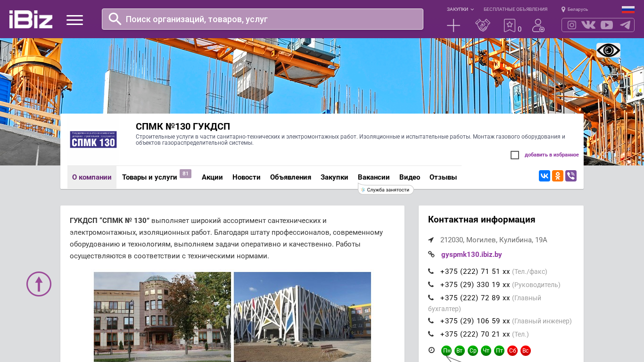Click the Wednesday work-hours circle
The image size is (644, 362).
pos(473,351)
